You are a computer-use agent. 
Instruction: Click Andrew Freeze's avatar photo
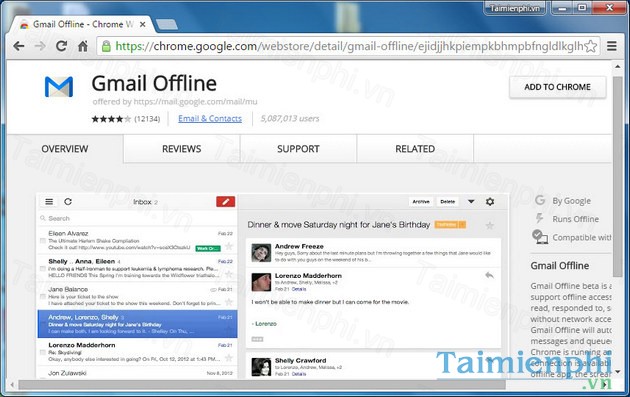[261, 253]
